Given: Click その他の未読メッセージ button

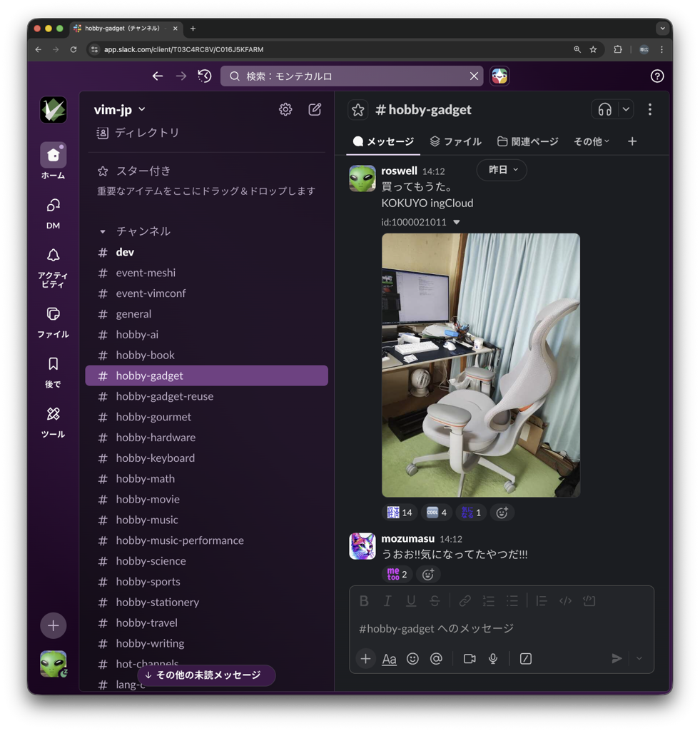Looking at the screenshot, I should 206,675.
